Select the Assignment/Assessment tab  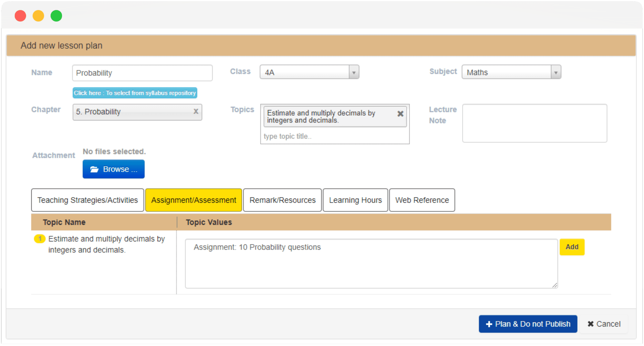pyautogui.click(x=193, y=200)
